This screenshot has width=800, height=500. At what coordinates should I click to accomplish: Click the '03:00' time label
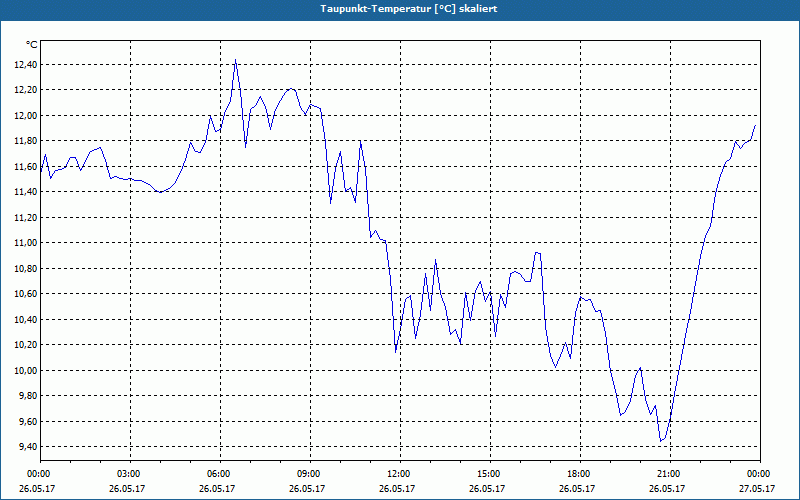130,474
